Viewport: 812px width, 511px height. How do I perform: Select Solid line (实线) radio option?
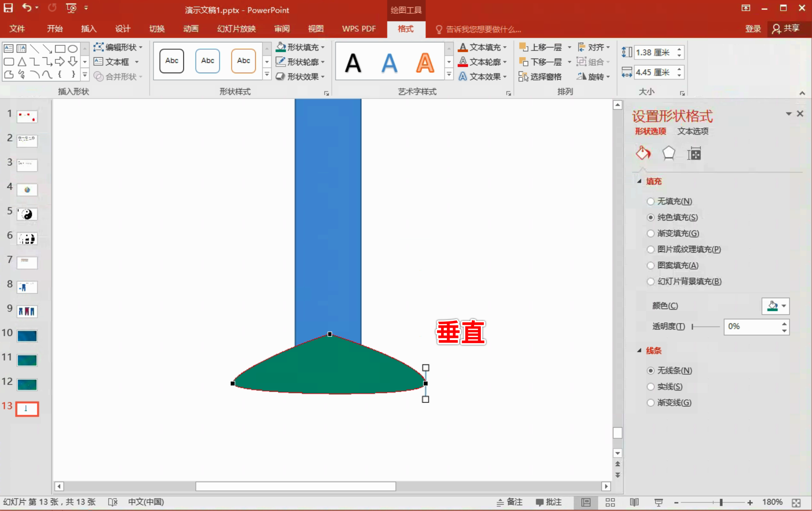tap(650, 387)
